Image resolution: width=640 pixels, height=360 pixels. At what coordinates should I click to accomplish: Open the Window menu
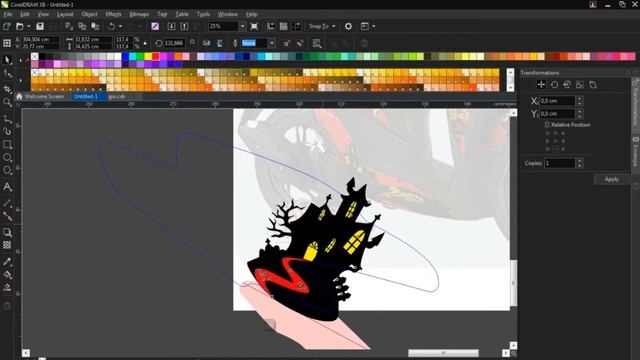click(x=227, y=14)
